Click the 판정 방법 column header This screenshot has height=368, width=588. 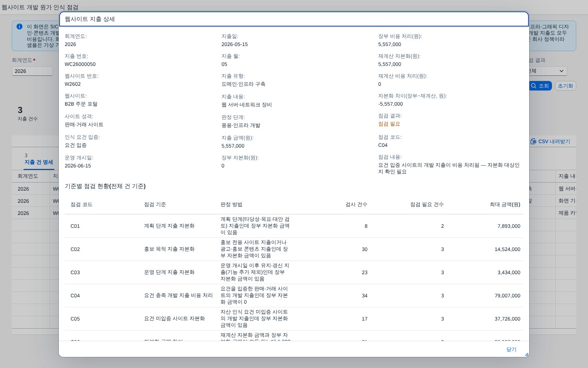pos(232,204)
